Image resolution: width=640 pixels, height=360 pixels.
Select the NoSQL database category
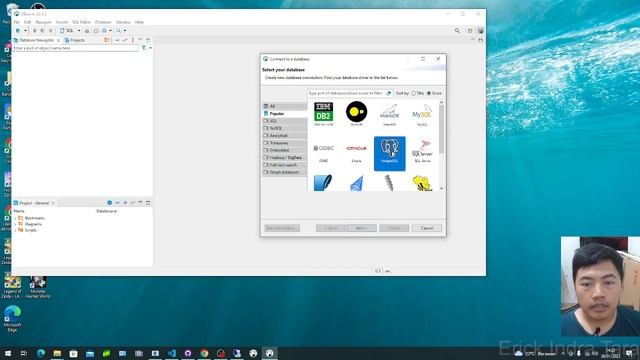point(284,128)
